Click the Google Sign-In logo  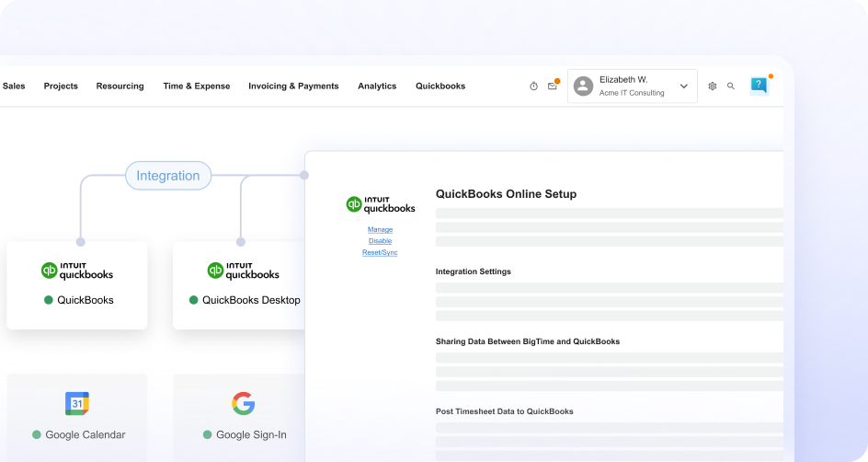tap(243, 403)
